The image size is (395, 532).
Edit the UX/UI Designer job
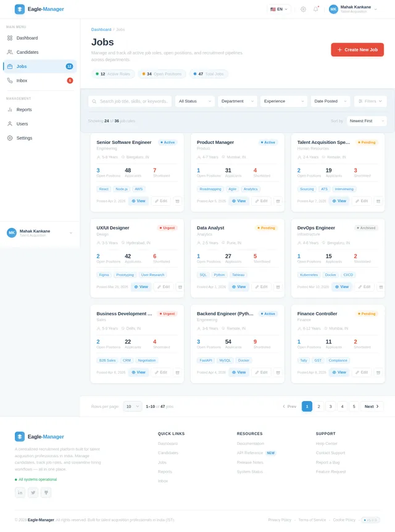(x=164, y=287)
